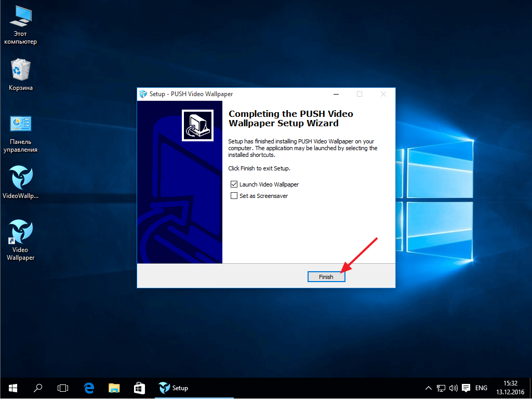Launch Microsoft Edge from taskbar
The width and height of the screenshot is (532, 399).
coord(89,388)
